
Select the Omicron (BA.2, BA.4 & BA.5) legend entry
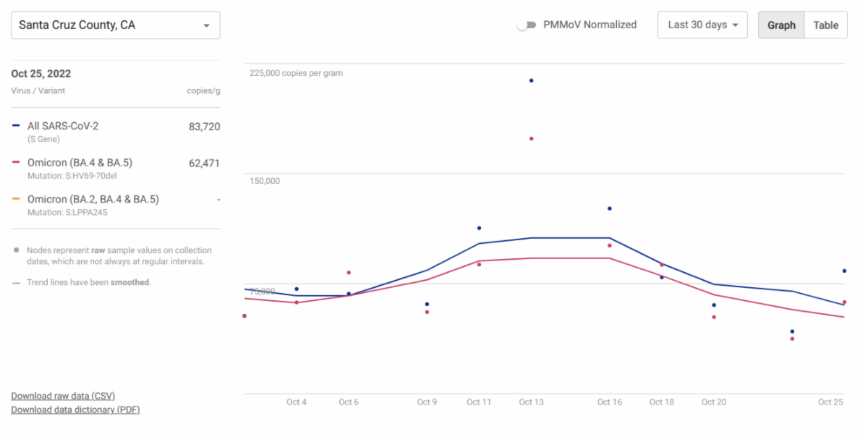pos(93,199)
